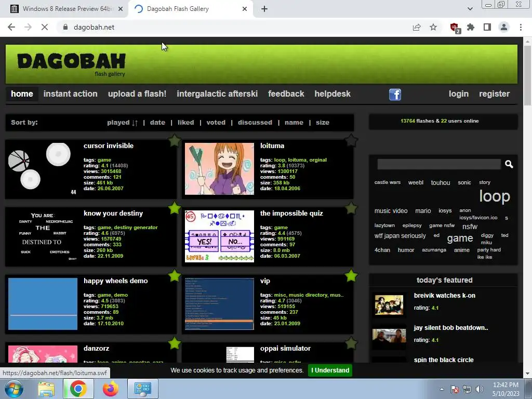Click the register link
This screenshot has height=399, width=532.
coord(495,94)
